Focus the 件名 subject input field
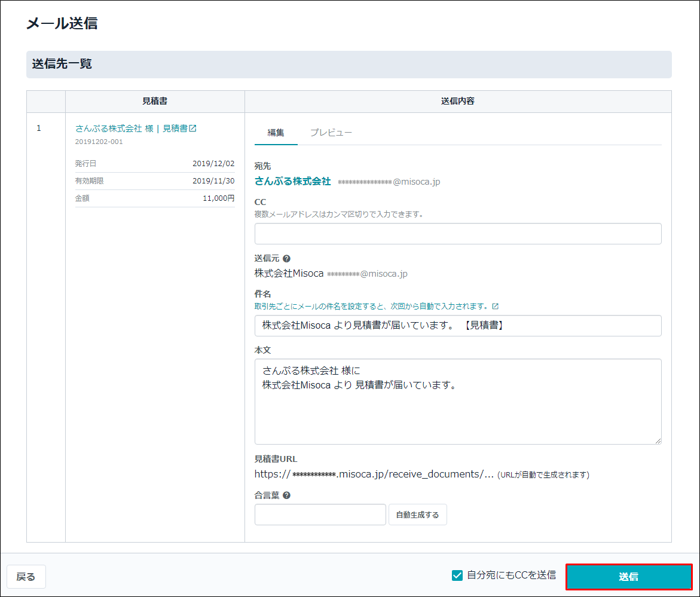This screenshot has width=700, height=597. pyautogui.click(x=457, y=326)
